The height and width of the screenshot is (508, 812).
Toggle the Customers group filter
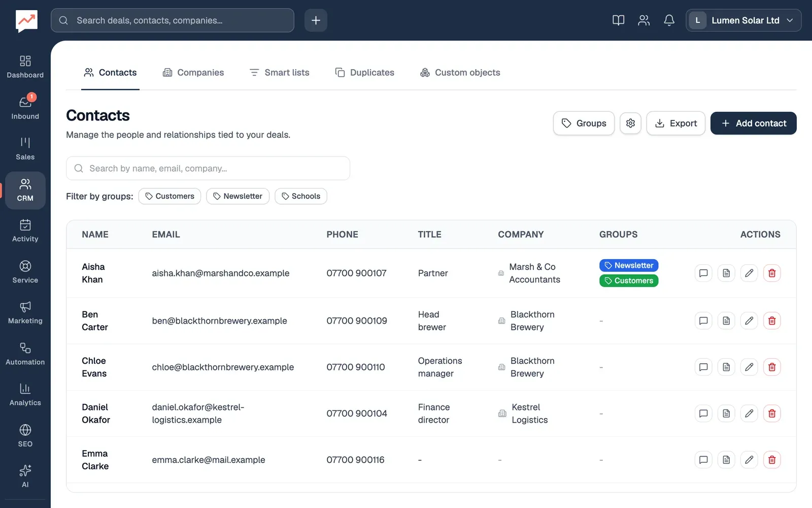tap(170, 196)
